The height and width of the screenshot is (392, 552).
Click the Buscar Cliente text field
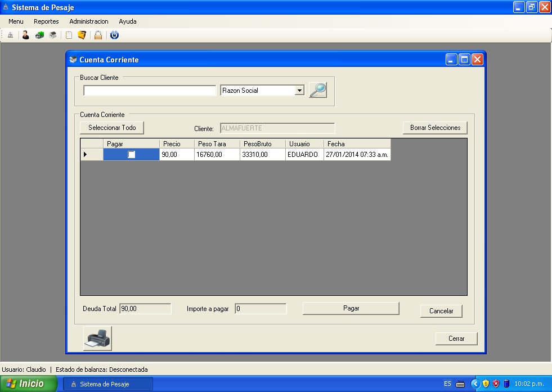(x=150, y=91)
